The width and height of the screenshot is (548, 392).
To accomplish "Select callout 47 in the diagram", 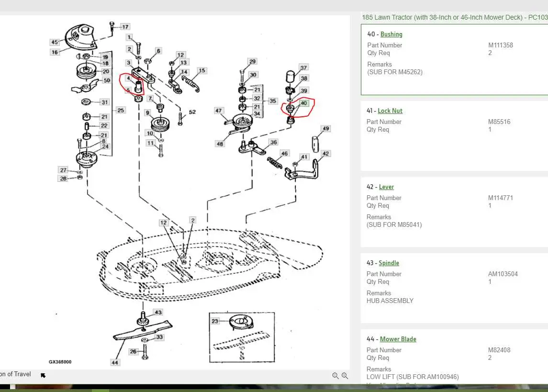I will [218, 111].
